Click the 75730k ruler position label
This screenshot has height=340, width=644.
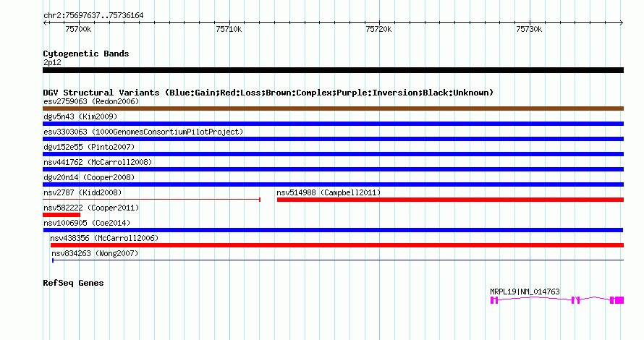point(529,29)
